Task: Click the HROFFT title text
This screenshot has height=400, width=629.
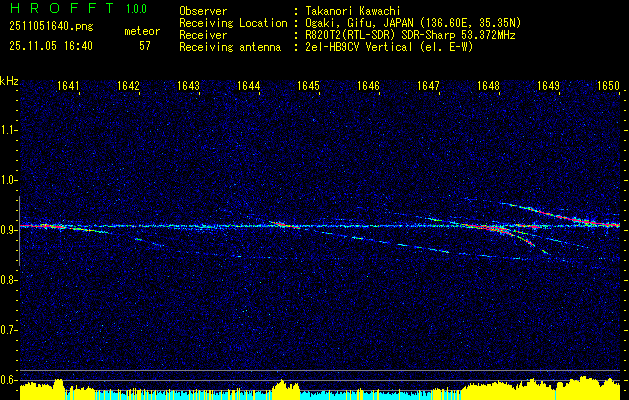Action: [62, 8]
